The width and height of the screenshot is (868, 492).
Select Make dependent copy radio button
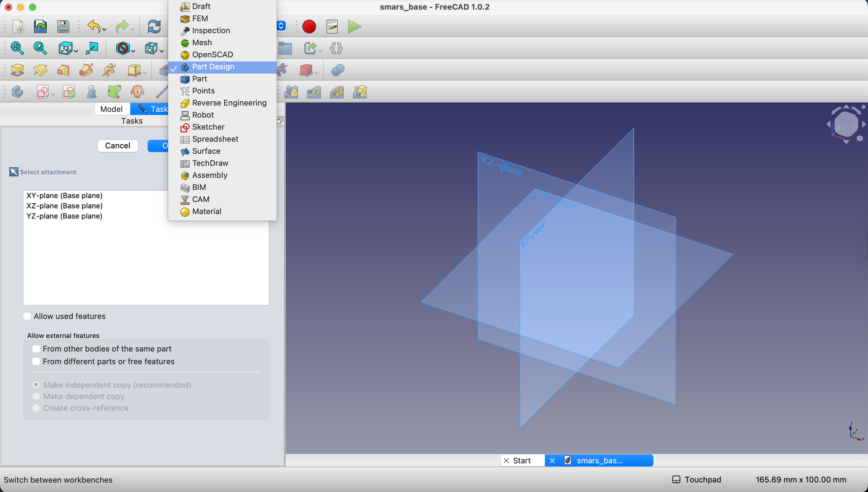(36, 396)
